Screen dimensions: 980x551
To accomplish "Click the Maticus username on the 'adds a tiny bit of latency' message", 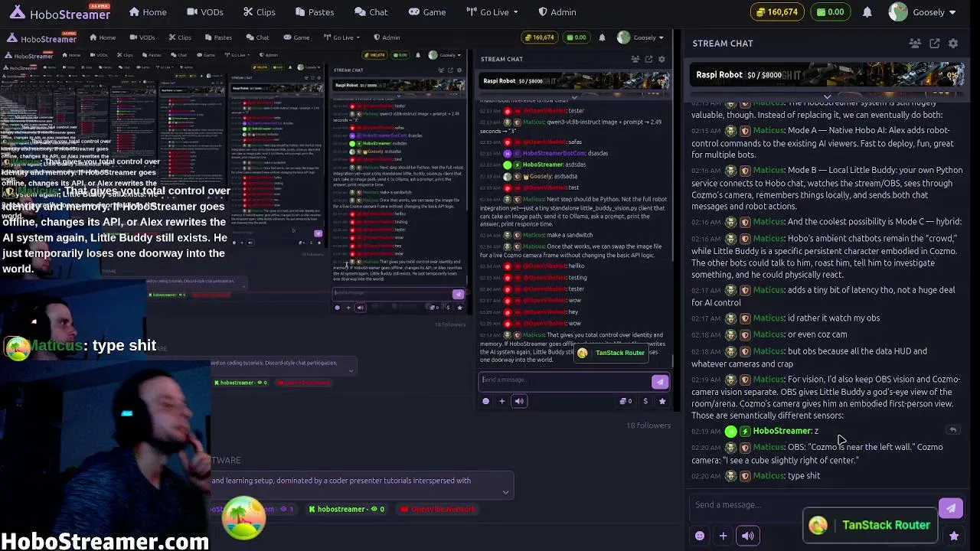I will (x=769, y=290).
